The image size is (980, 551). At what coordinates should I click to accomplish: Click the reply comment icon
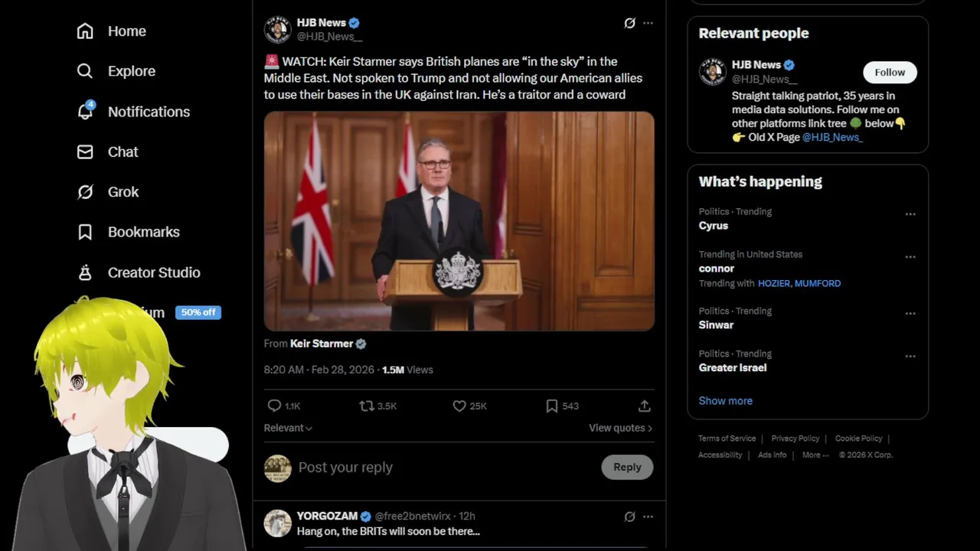click(274, 406)
